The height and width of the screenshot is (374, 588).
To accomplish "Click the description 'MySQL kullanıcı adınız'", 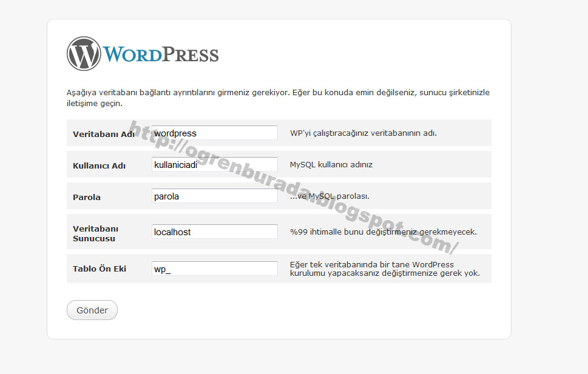I will (x=331, y=164).
